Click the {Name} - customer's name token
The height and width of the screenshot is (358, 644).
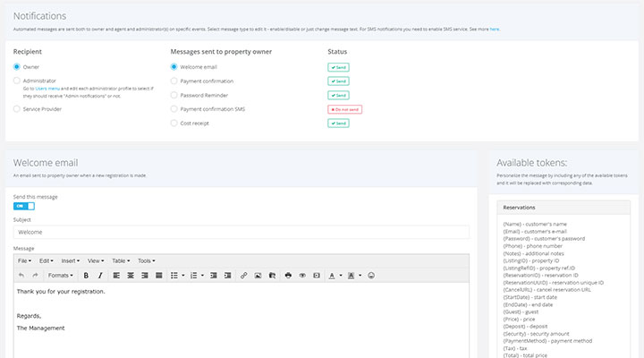coord(535,224)
